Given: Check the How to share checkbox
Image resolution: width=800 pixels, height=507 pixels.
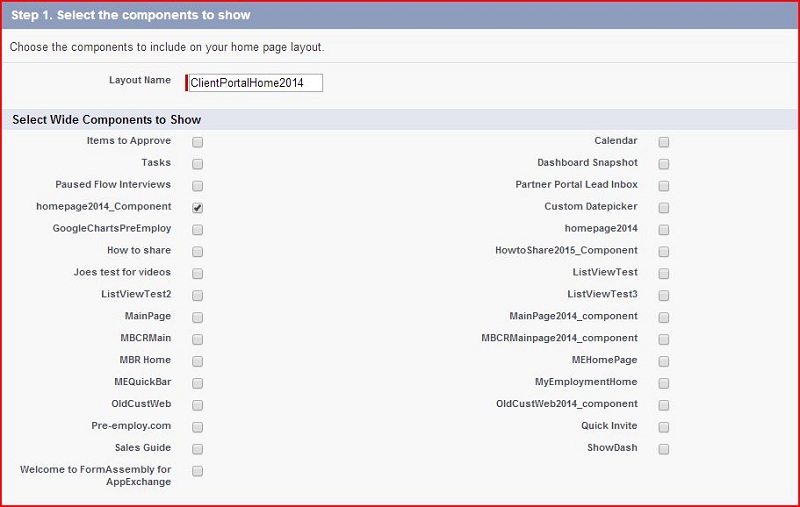Looking at the screenshot, I should 197,251.
